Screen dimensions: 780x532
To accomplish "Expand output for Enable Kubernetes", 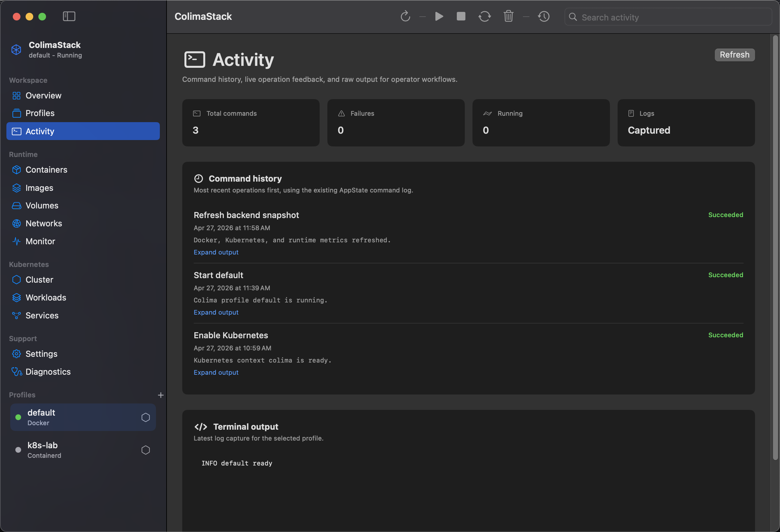I will point(216,372).
